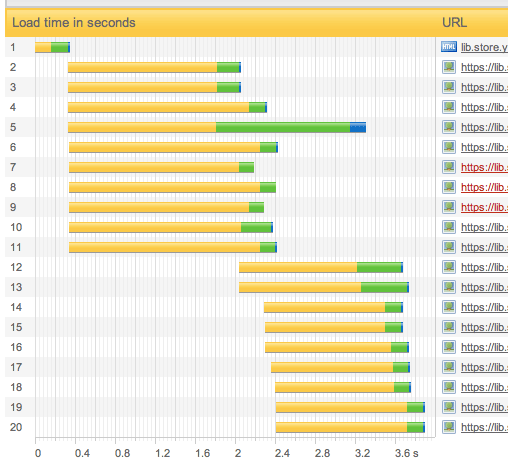Screen dimensions: 508x462
Task: Click the load bar for request 10
Action: coord(171,227)
